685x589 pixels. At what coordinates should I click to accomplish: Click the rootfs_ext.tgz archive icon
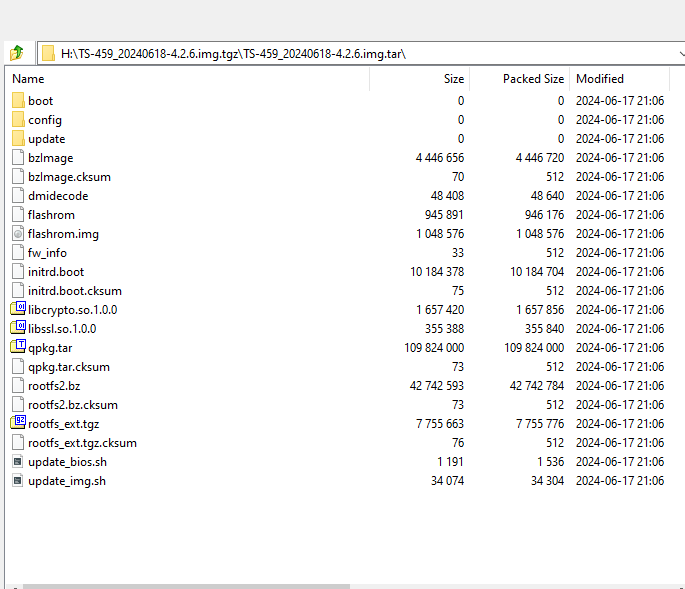tap(18, 423)
